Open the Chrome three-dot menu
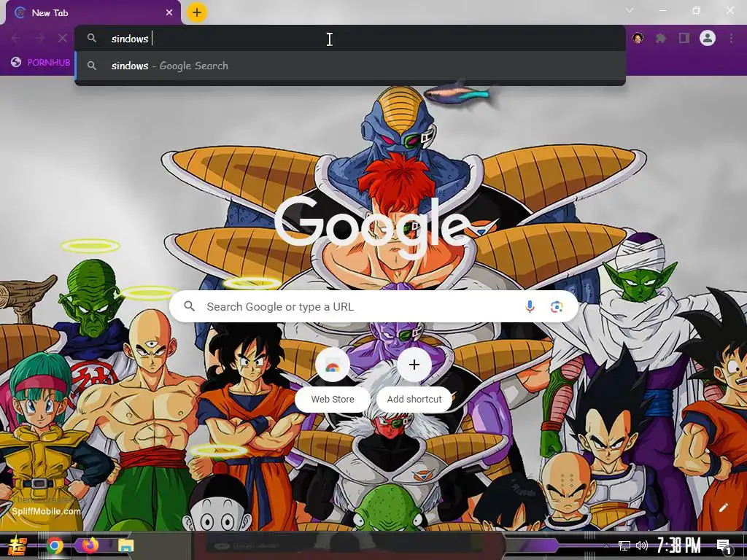This screenshot has height=560, width=747. point(731,38)
